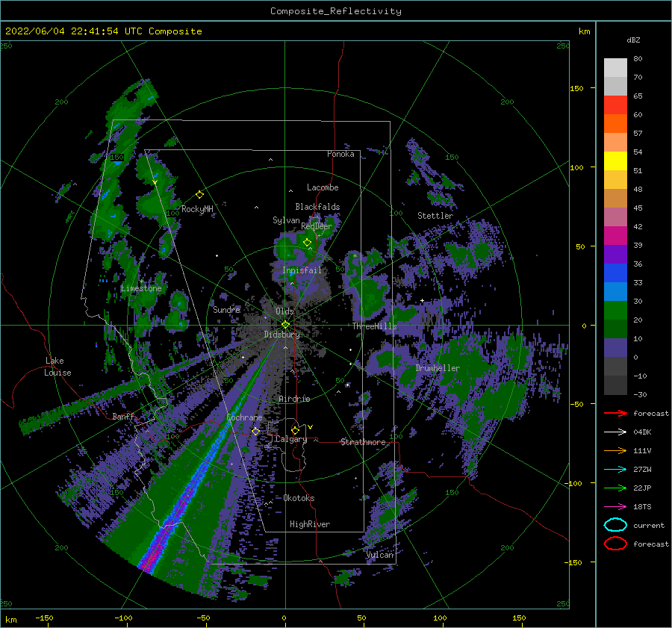Select the Stettler city label

click(435, 216)
